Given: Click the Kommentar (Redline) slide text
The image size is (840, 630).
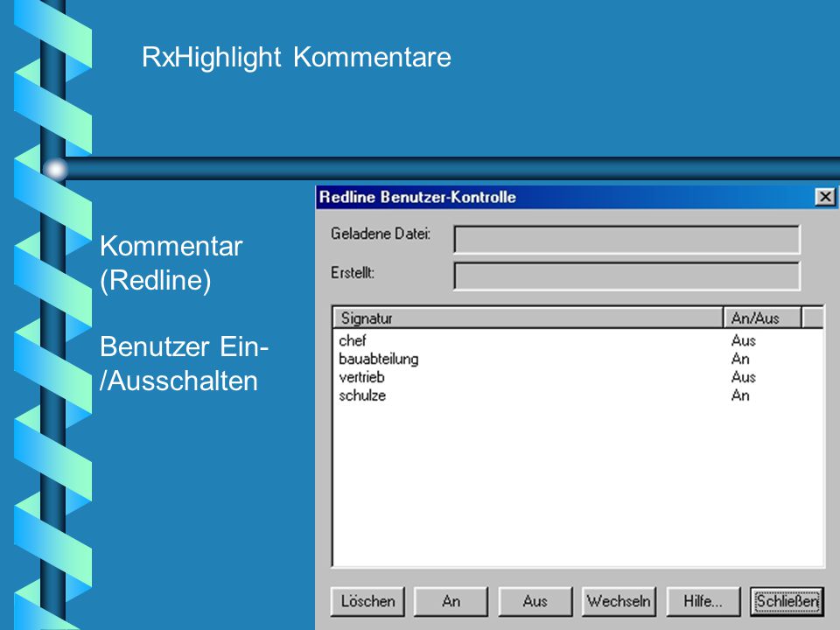Looking at the screenshot, I should click(x=171, y=263).
